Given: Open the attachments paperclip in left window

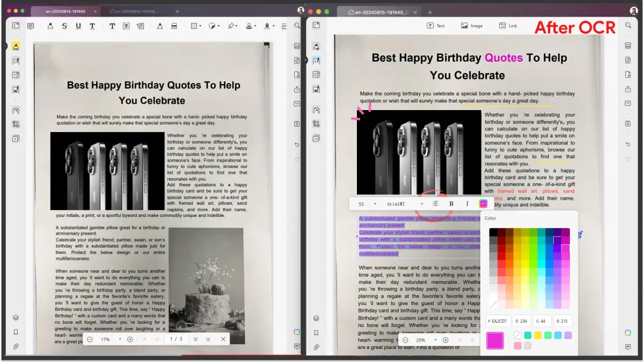Looking at the screenshot, I should pyautogui.click(x=16, y=347).
